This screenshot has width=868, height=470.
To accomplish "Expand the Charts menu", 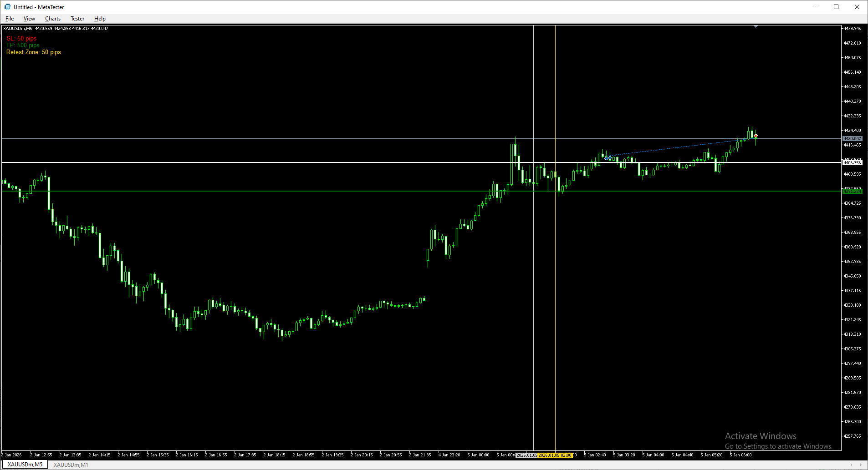I will click(x=53, y=19).
